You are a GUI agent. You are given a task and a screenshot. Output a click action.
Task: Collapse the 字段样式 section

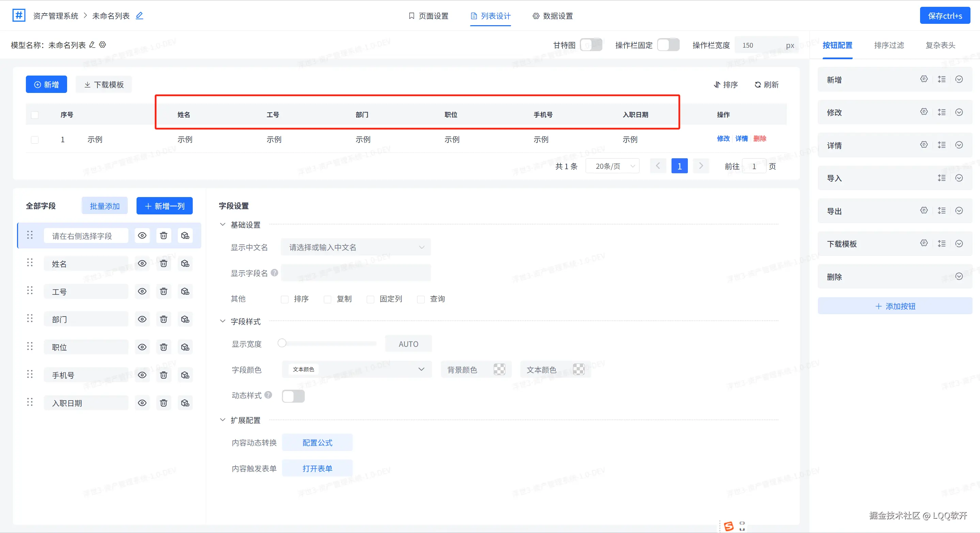coord(223,321)
